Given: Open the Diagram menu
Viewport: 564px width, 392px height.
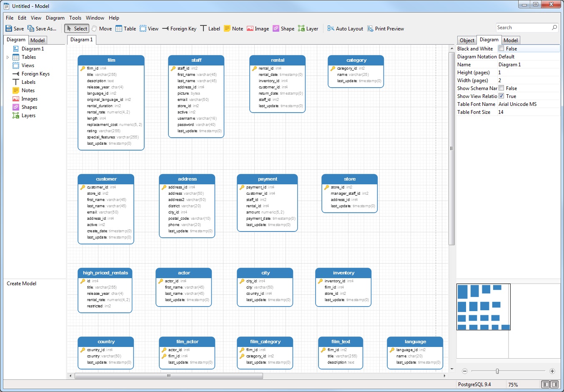Looking at the screenshot, I should tap(55, 18).
